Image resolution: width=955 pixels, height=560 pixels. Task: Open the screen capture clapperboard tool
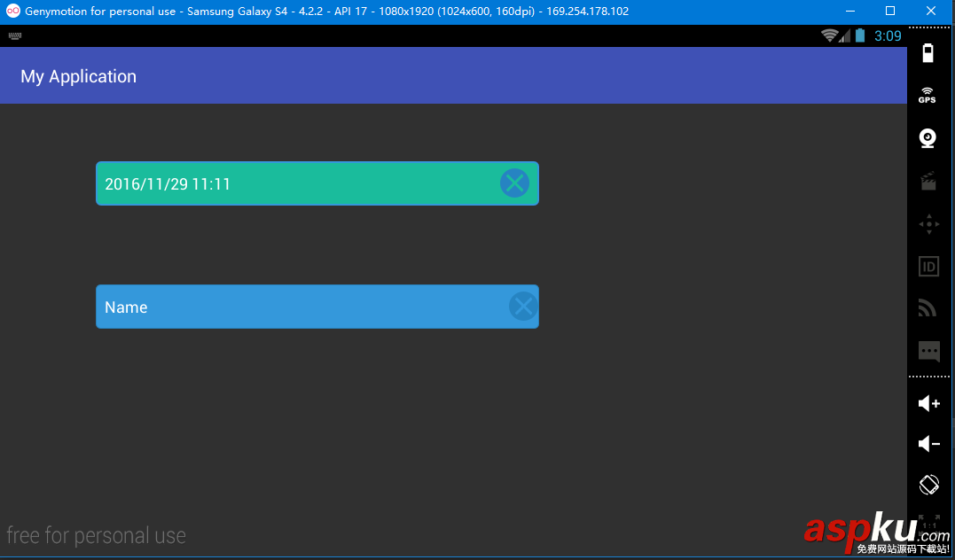coord(928,181)
